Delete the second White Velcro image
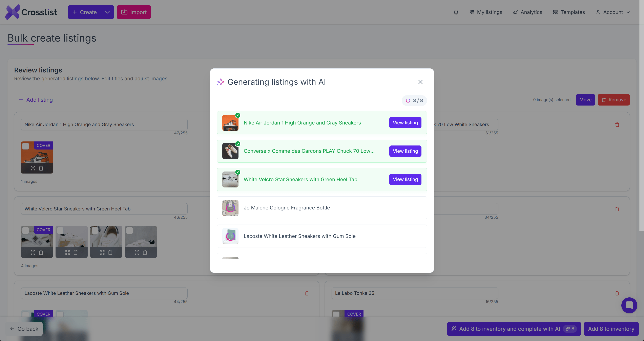 pos(76,252)
